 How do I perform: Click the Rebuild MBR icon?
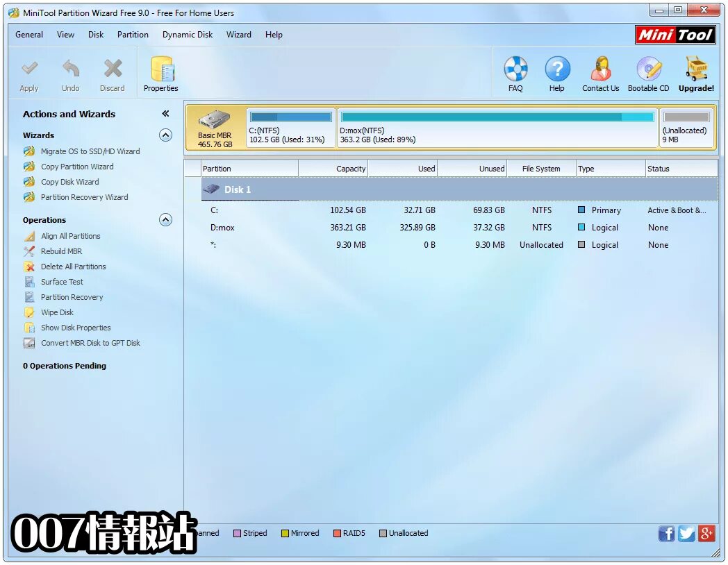coord(29,251)
